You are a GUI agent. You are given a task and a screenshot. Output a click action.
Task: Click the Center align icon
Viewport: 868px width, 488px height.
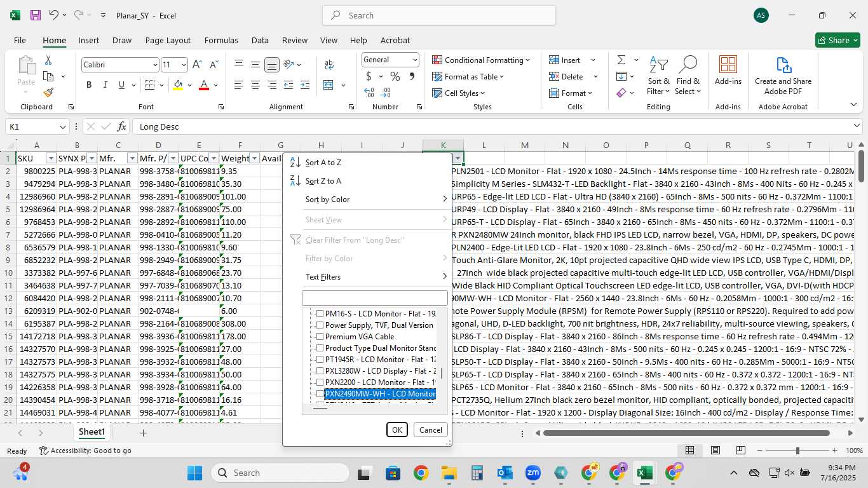coord(255,85)
